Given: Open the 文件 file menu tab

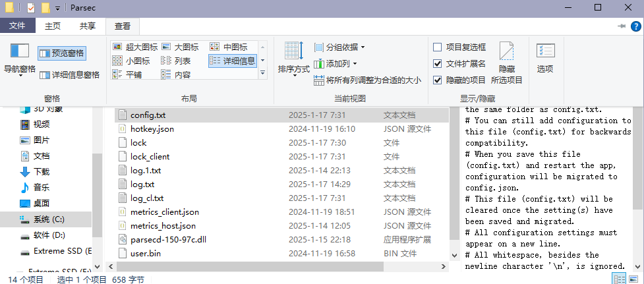Looking at the screenshot, I should (x=17, y=26).
